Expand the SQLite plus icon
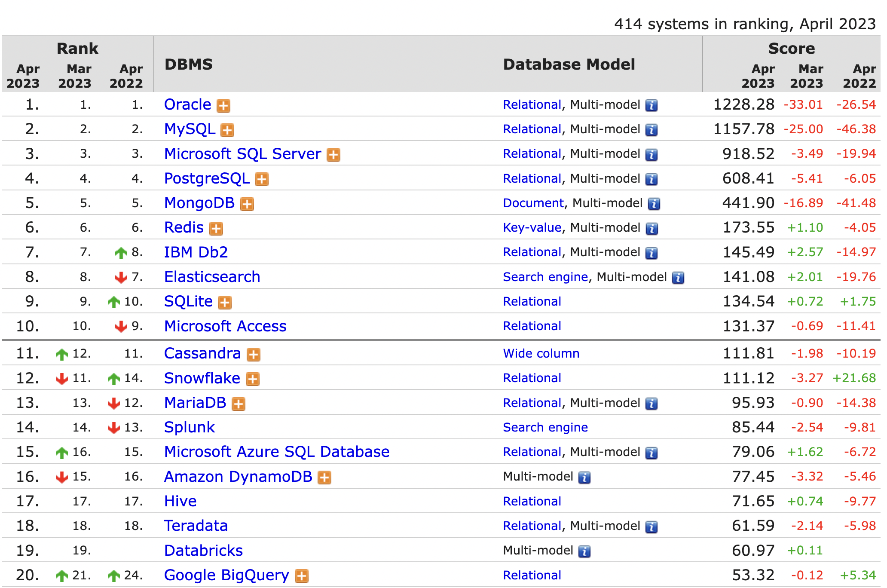The height and width of the screenshot is (588, 887). tap(224, 303)
